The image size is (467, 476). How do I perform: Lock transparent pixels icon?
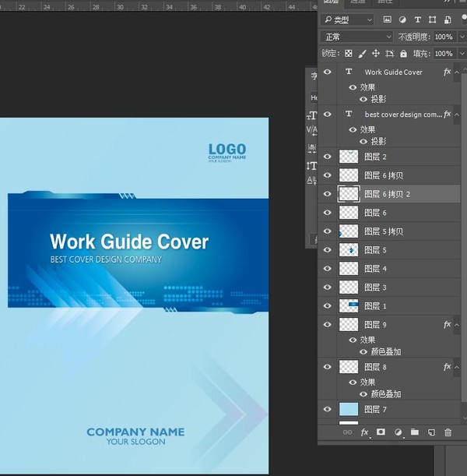pos(349,54)
